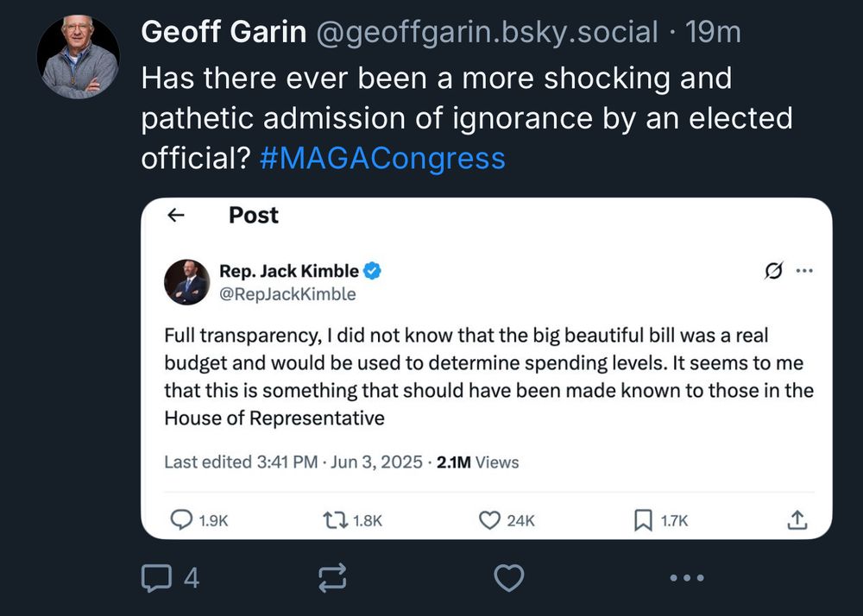863x616 pixels.
Task: Click the blue verified badge
Action: pos(373,271)
